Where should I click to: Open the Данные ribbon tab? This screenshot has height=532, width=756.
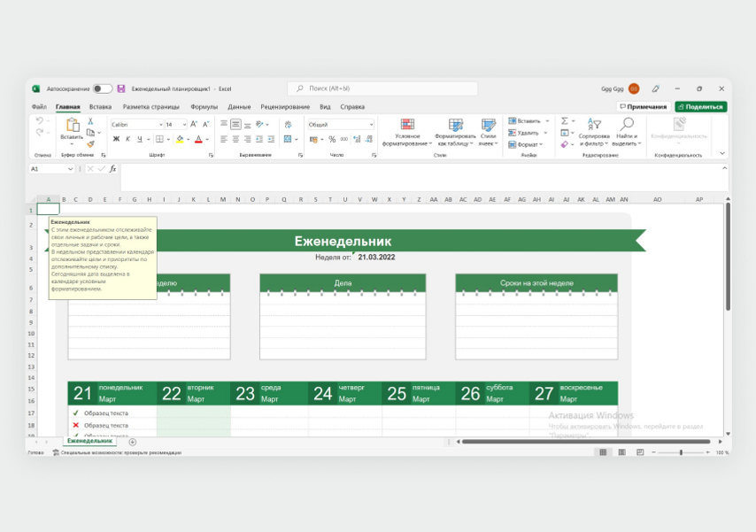coord(239,106)
